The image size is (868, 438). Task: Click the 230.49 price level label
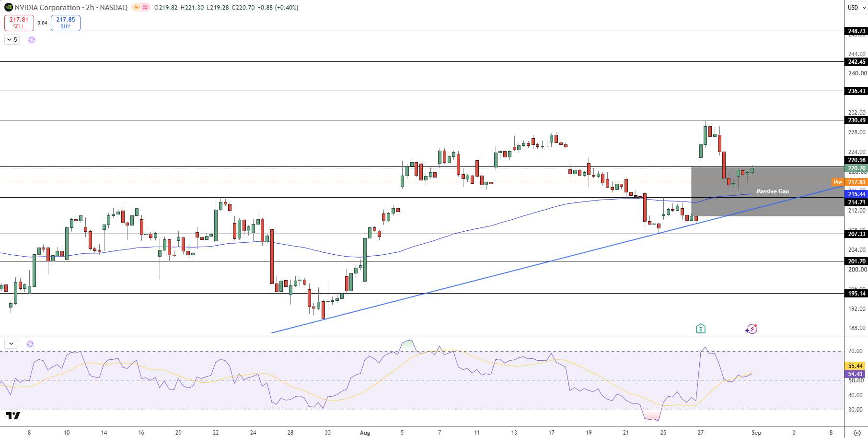point(856,120)
